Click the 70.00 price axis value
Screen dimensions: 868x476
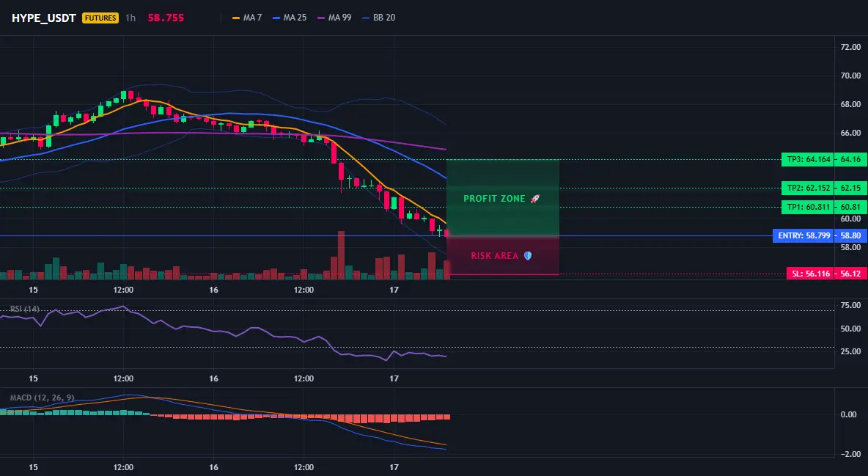[x=850, y=76]
